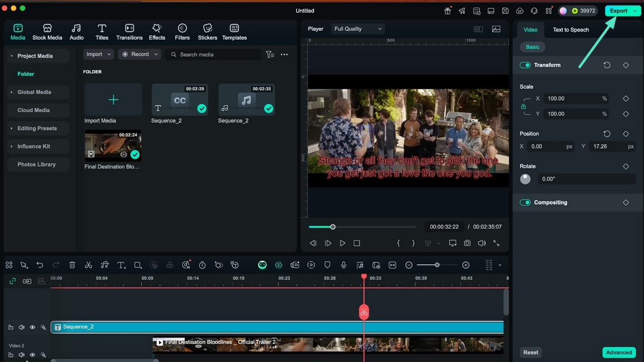Click the trash delete icon
644x362 pixels.
point(72,265)
